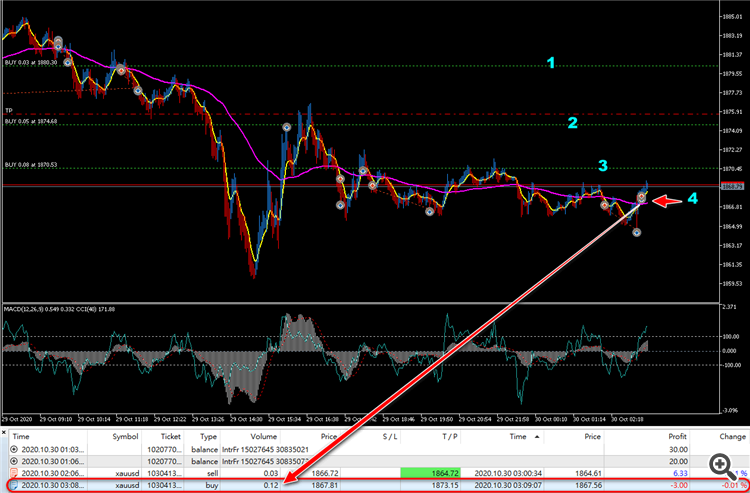Click the 'BUY 0.03 at 1880.30' order label
The width and height of the screenshot is (750, 493).
31,63
